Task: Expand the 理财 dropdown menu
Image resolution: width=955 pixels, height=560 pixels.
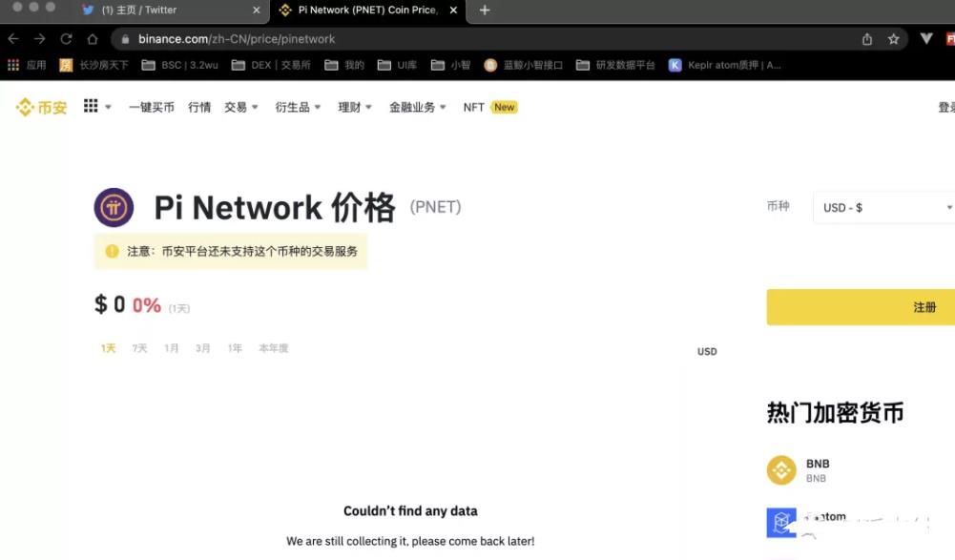Action: tap(355, 107)
